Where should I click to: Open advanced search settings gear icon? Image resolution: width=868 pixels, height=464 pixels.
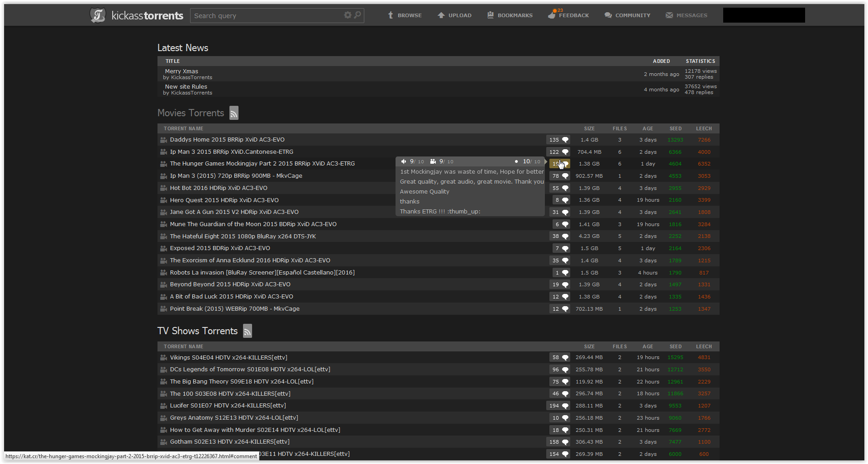pyautogui.click(x=348, y=15)
